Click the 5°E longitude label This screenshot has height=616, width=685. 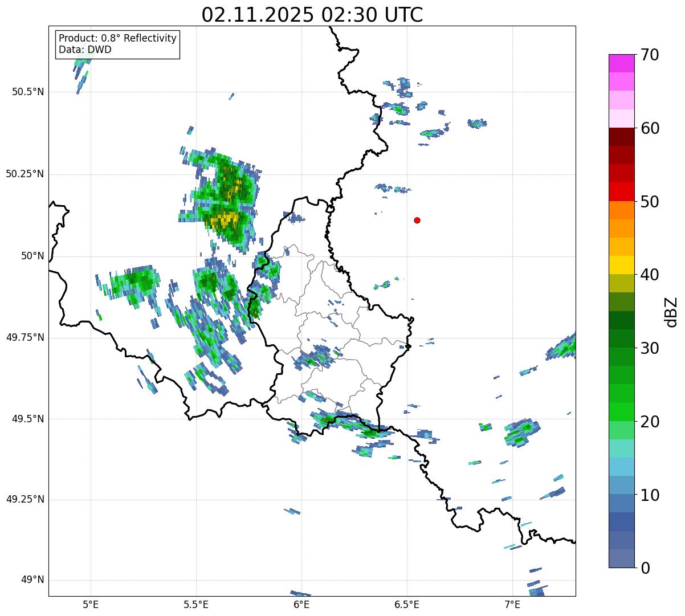pyautogui.click(x=91, y=605)
